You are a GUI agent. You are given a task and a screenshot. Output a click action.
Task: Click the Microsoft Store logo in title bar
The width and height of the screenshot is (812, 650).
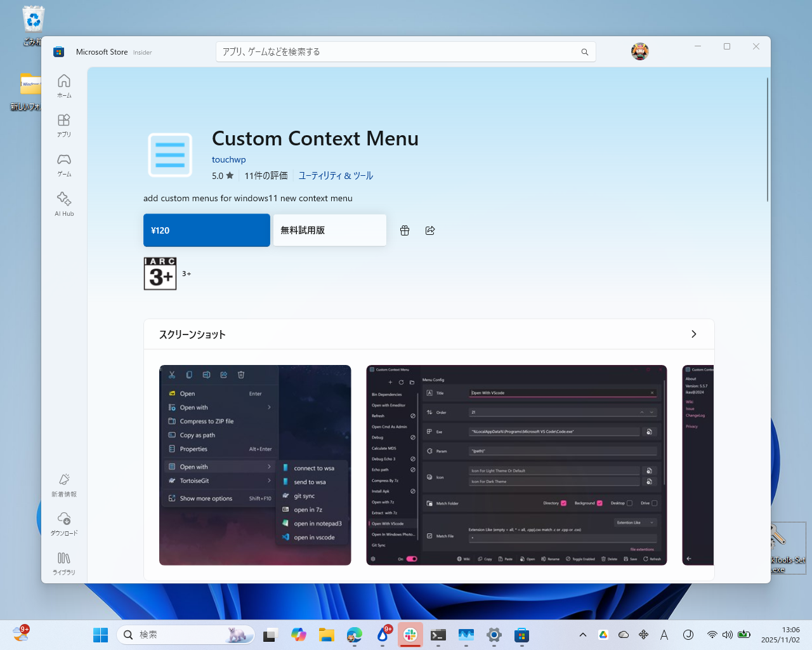point(59,52)
